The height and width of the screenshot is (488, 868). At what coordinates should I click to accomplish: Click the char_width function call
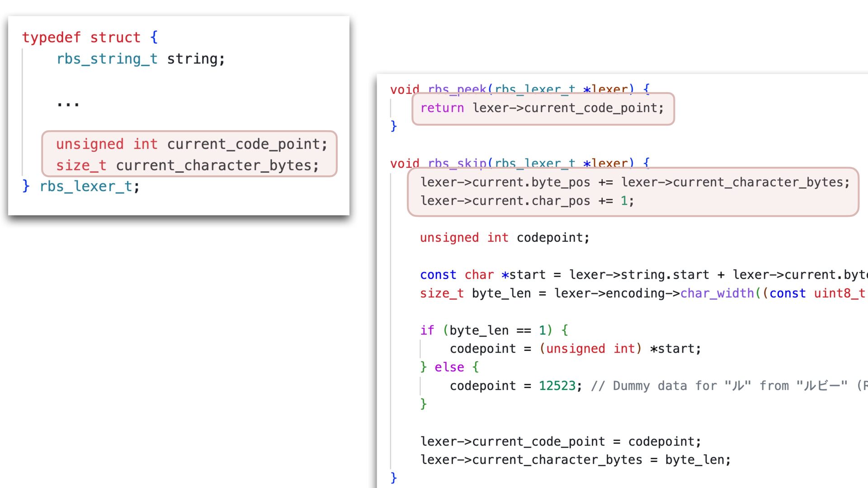click(717, 293)
